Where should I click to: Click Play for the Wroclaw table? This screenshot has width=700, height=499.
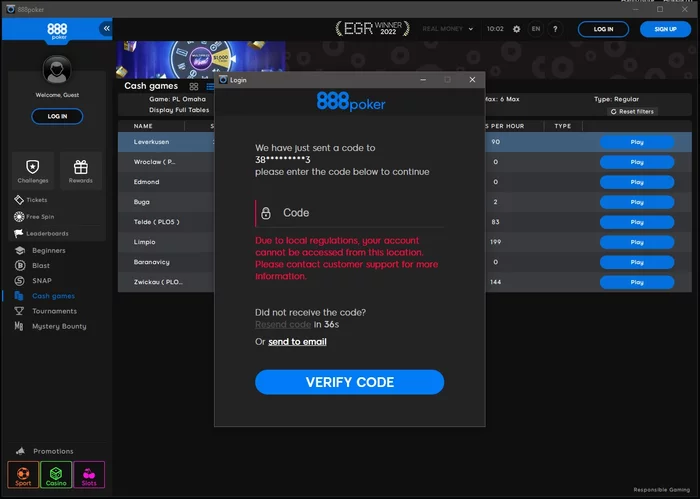tap(637, 162)
